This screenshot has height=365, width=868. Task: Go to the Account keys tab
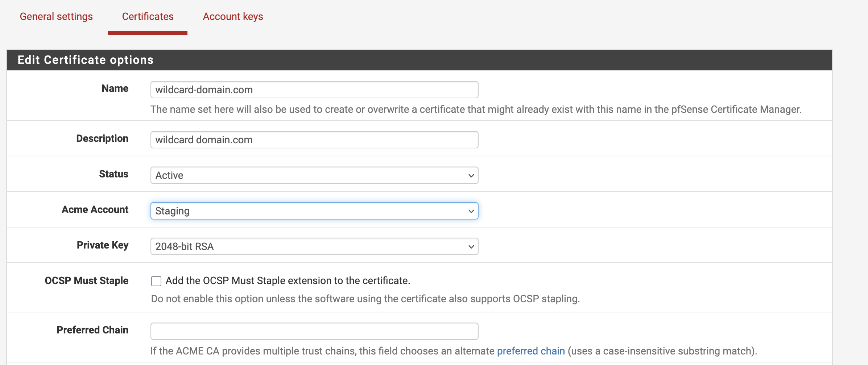click(x=233, y=17)
